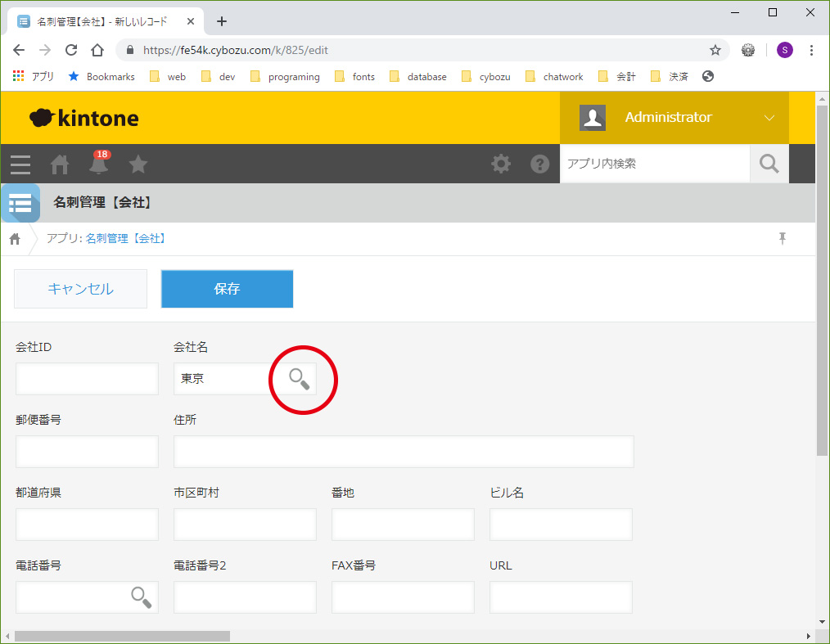Go to kintone portal home icon

[59, 164]
